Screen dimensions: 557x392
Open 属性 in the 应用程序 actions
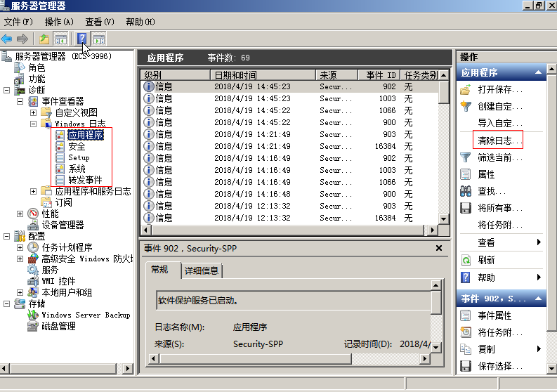(486, 174)
